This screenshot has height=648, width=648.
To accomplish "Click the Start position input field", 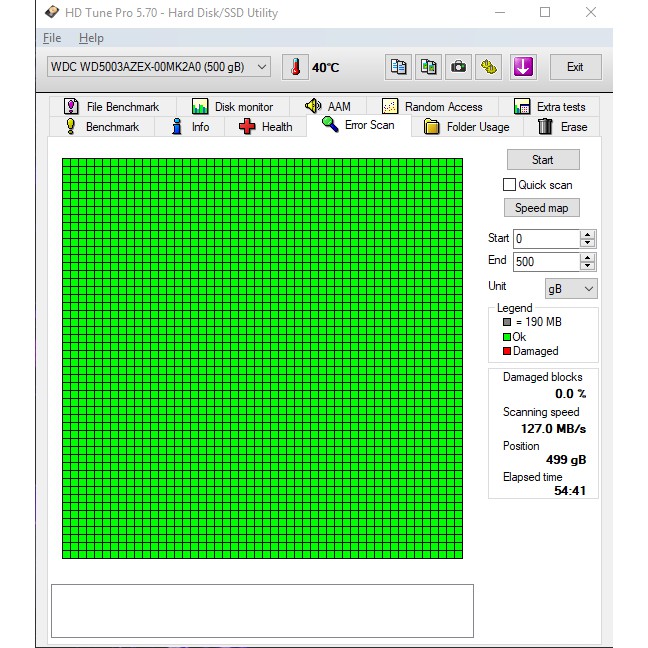I will 545,239.
